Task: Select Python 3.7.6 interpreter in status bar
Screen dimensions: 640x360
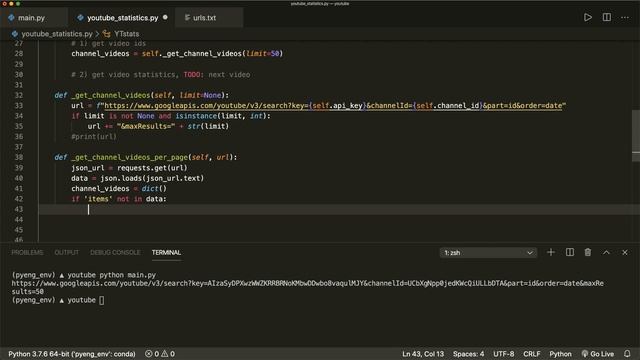Action: click(72, 353)
